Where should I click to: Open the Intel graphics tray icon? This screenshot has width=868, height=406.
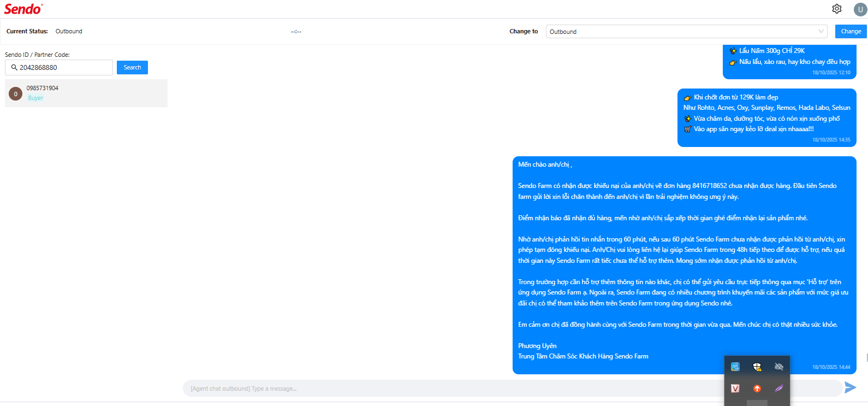point(735,367)
